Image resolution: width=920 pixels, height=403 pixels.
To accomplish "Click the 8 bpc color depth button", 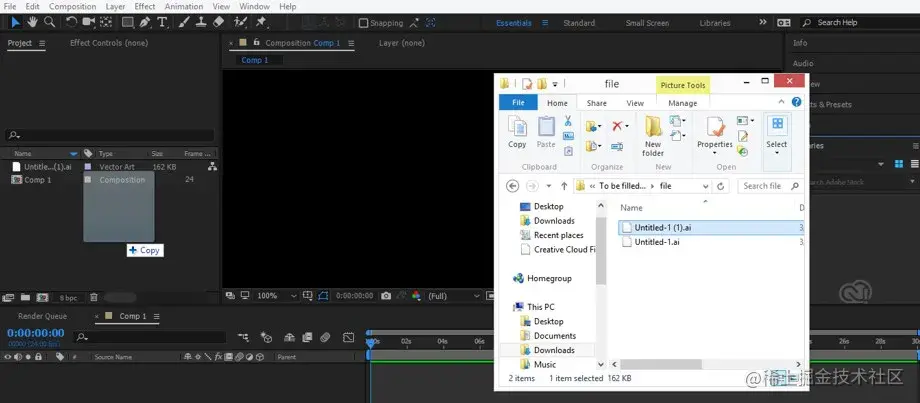I will click(x=68, y=298).
